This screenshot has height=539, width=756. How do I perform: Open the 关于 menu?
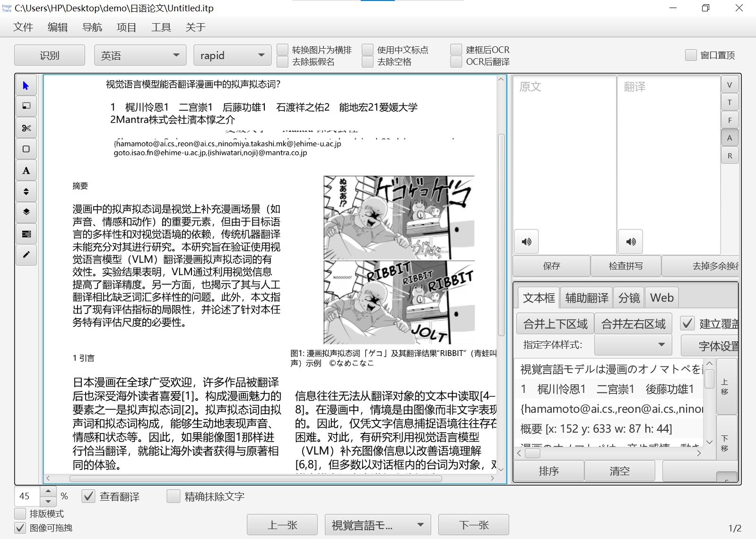click(196, 27)
